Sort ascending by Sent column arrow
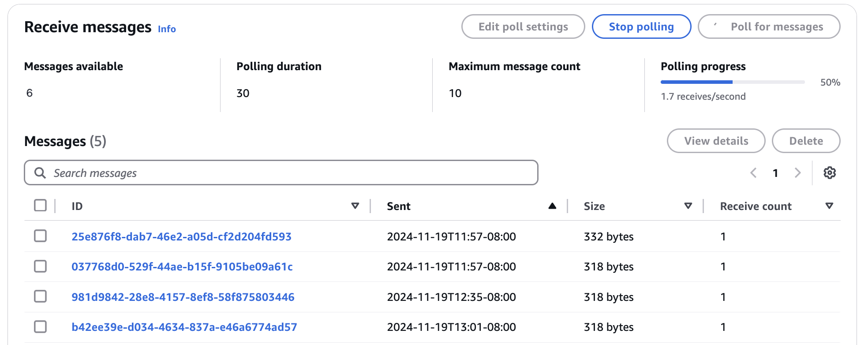This screenshot has height=345, width=868. click(x=552, y=206)
